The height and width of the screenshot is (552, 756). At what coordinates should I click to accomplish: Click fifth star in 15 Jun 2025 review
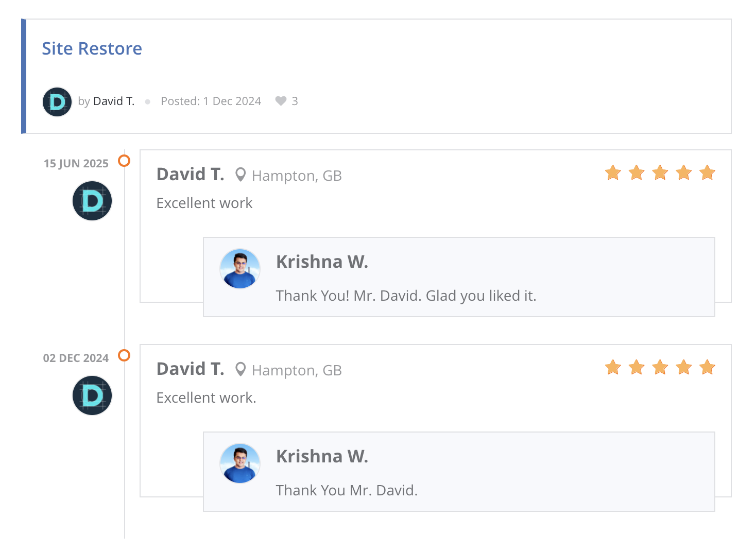(x=708, y=173)
